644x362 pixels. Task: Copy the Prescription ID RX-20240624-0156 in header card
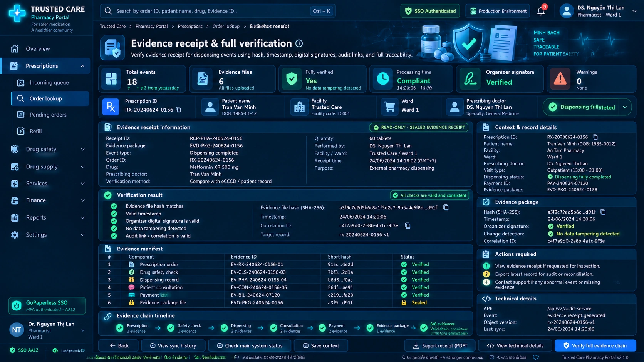click(179, 110)
